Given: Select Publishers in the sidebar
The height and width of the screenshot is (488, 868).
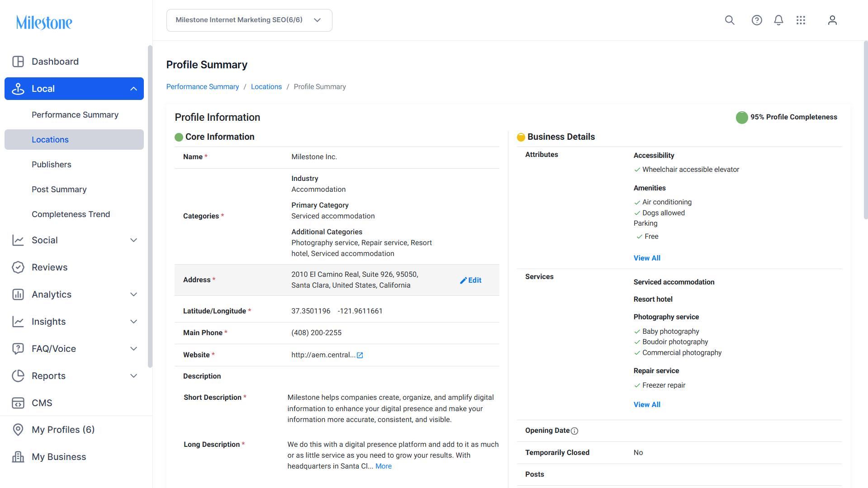Looking at the screenshot, I should pyautogui.click(x=52, y=165).
